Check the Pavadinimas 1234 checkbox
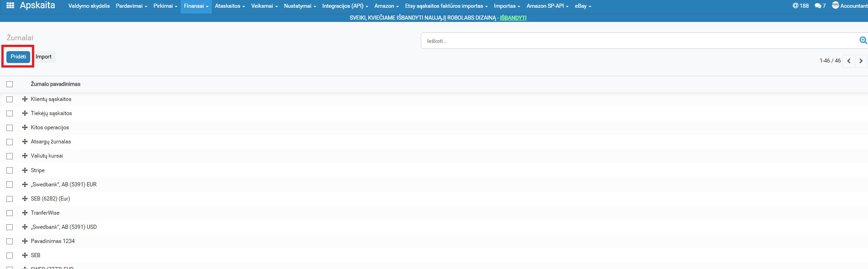The image size is (868, 269). (x=10, y=241)
